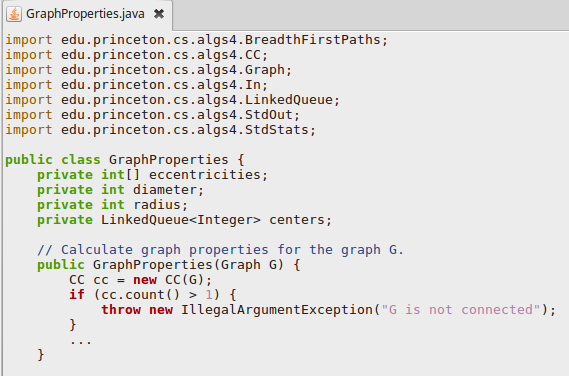The width and height of the screenshot is (569, 376).
Task: Click the private int radius line
Action: click(x=112, y=205)
